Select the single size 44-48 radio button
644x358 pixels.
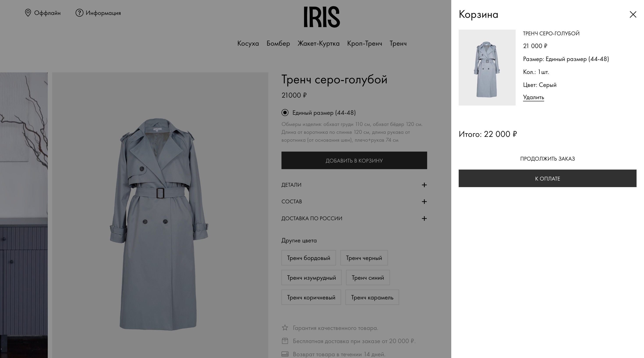pos(285,113)
